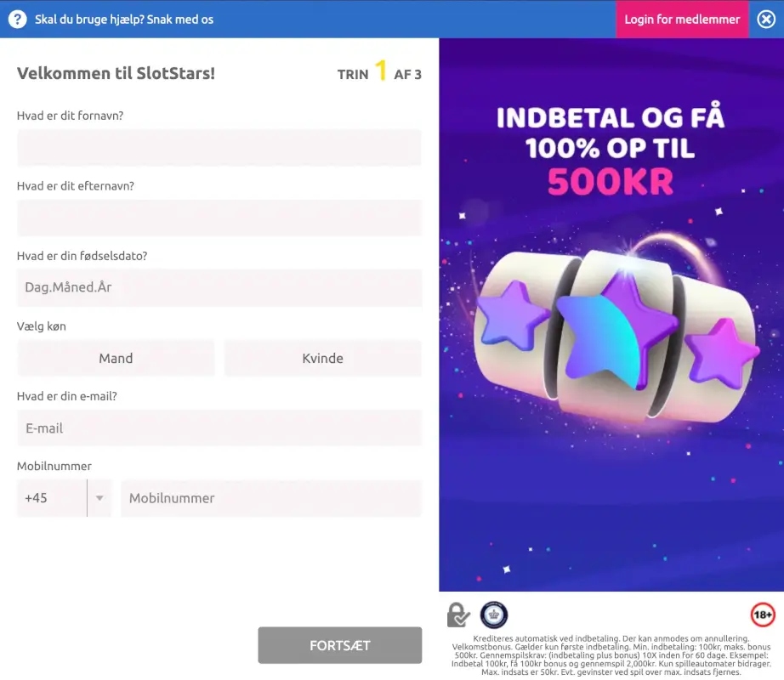Viewport: 784px width, 680px height.
Task: Click 'Login for medlemmer'
Action: point(682,19)
